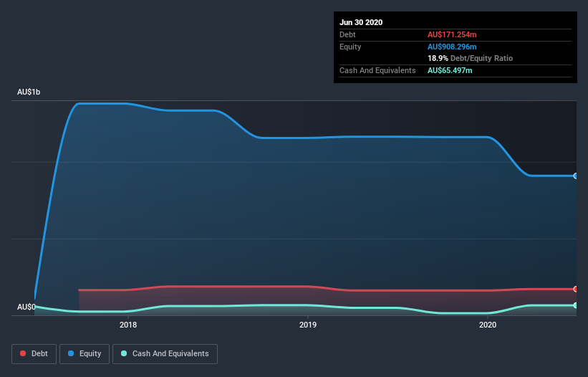Click the 2018 x-axis label
The image size is (588, 377).
click(x=128, y=325)
